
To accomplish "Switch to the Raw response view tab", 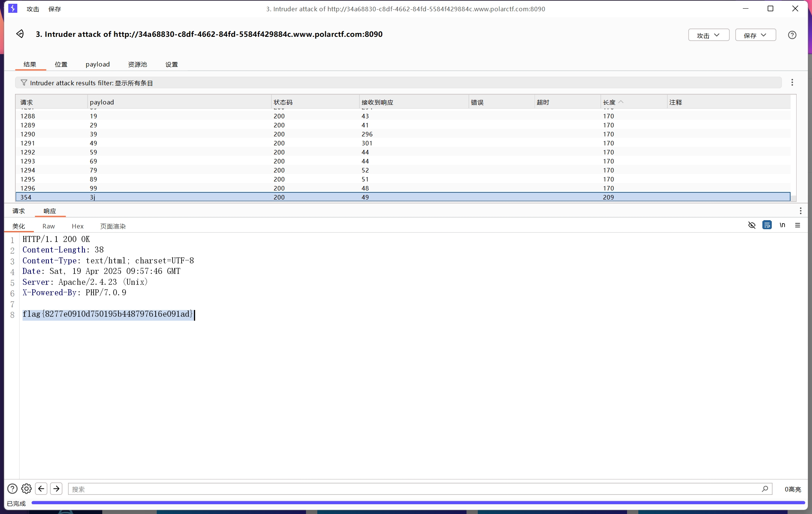I will pos(48,226).
